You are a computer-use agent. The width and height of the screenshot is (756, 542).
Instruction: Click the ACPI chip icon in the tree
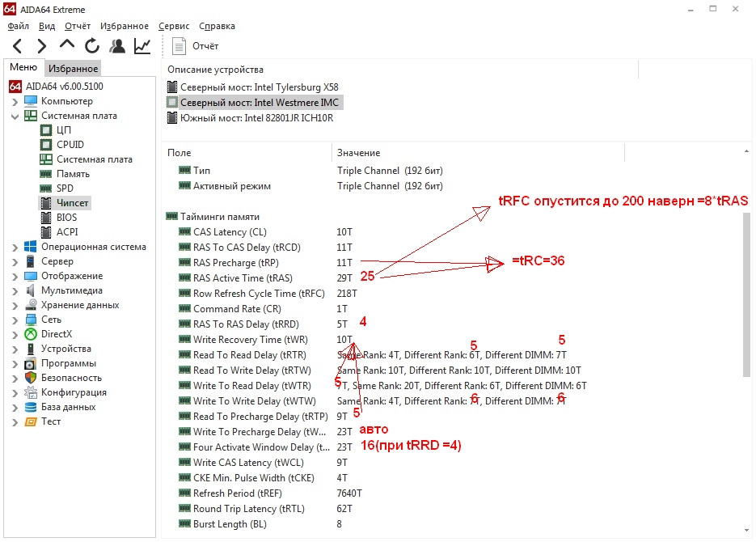(46, 232)
